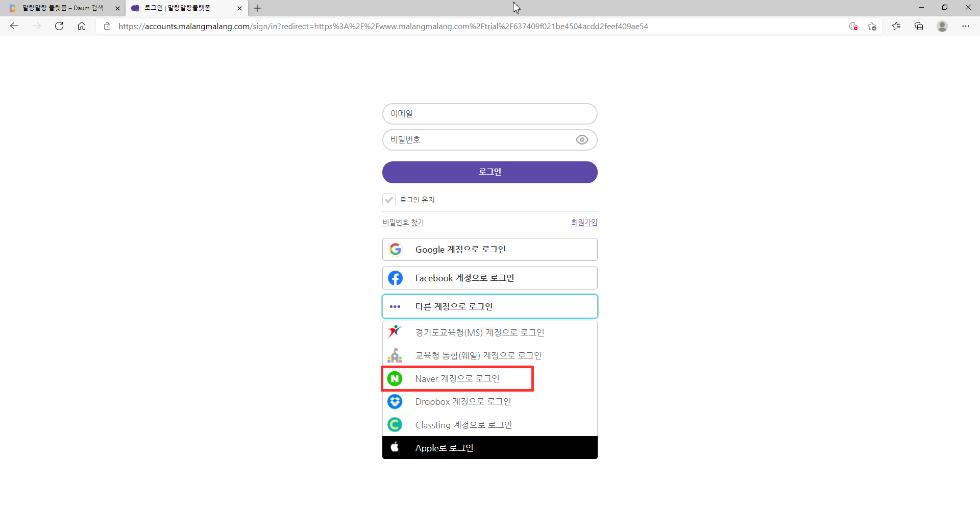Click the 경기도교육청 star logo icon

pyautogui.click(x=395, y=332)
